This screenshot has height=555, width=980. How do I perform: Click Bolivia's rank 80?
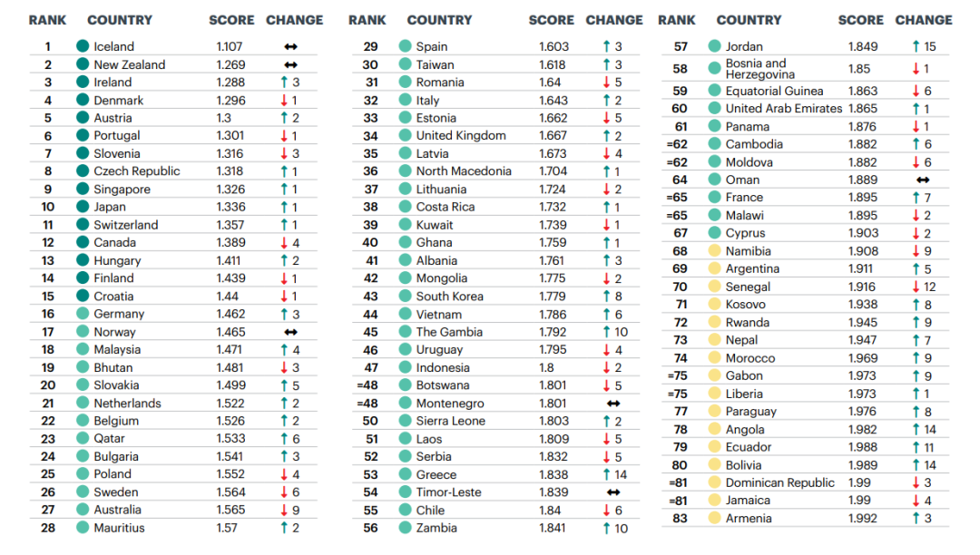click(x=680, y=465)
